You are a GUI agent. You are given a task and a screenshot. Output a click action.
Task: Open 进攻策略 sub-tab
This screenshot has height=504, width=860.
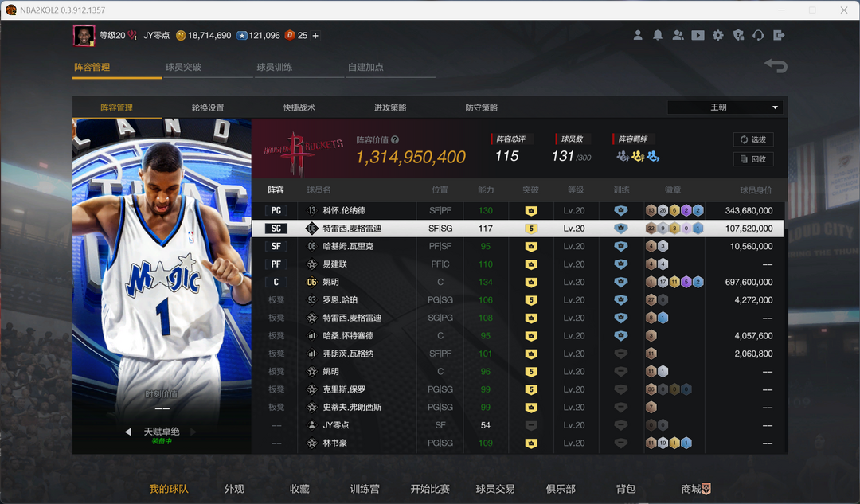pos(390,107)
